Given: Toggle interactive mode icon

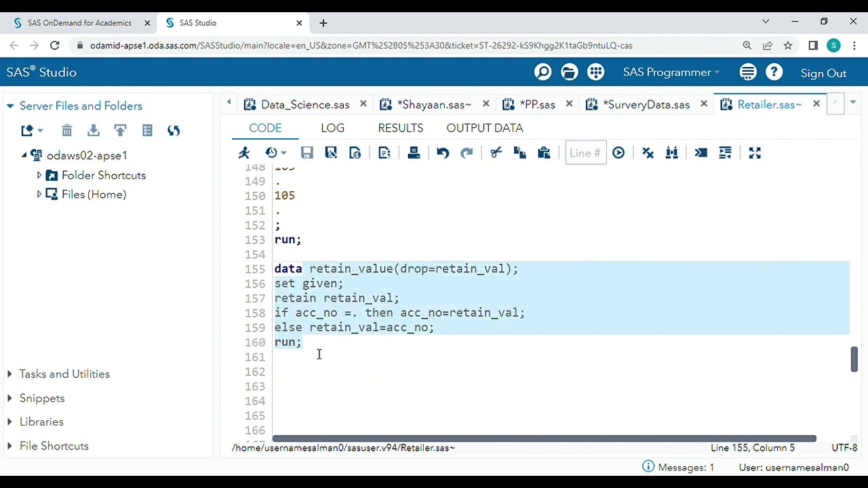Looking at the screenshot, I should 701,153.
